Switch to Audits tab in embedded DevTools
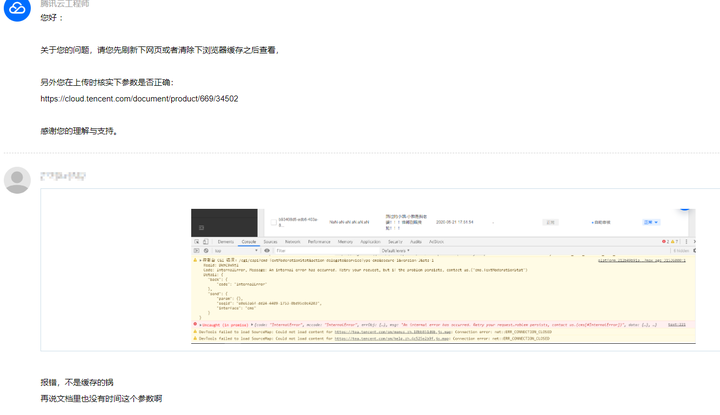 coord(416,241)
